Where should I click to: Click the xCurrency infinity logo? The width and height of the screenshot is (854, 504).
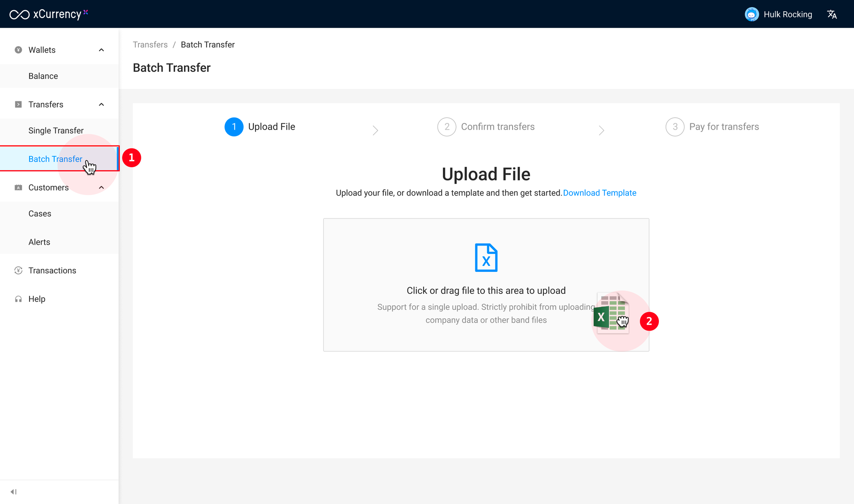(20, 15)
